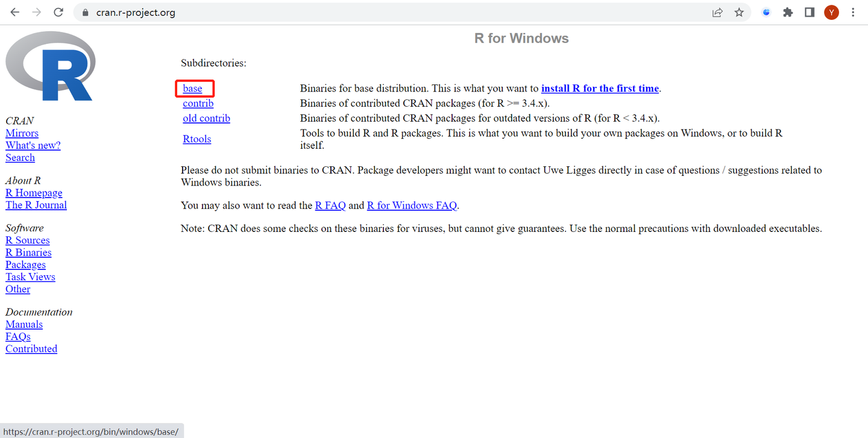Click the 'Please do not submit binaries' paragraph

click(x=502, y=177)
